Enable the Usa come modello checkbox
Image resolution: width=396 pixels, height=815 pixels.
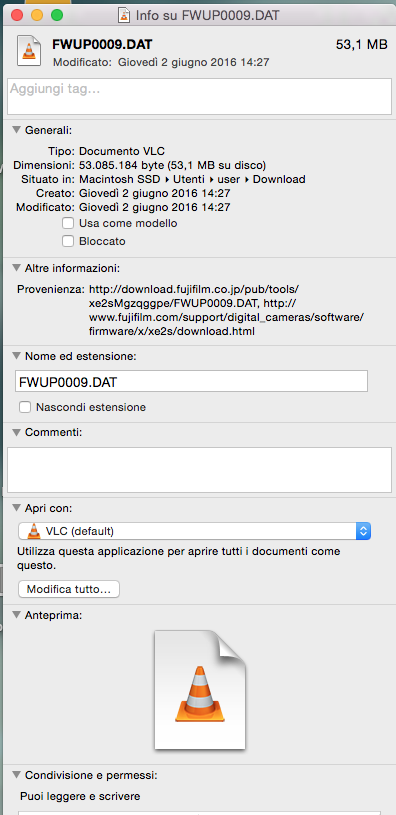(68, 224)
